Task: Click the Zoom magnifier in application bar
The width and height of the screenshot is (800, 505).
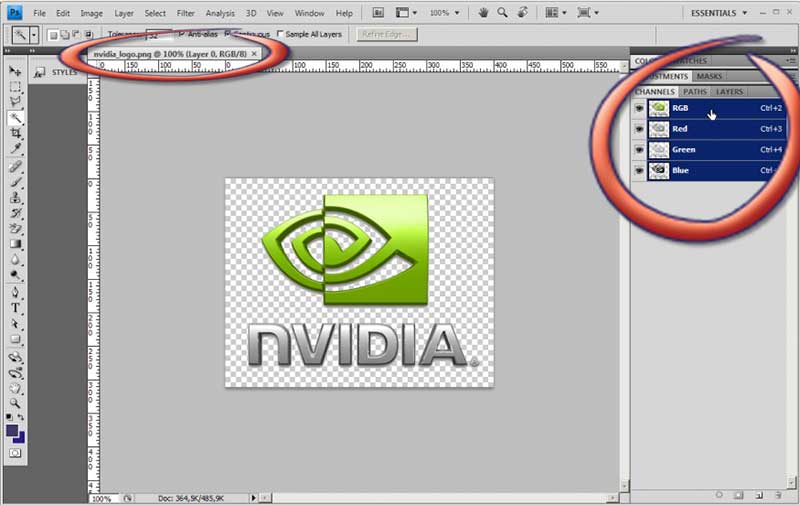Action: pos(503,13)
